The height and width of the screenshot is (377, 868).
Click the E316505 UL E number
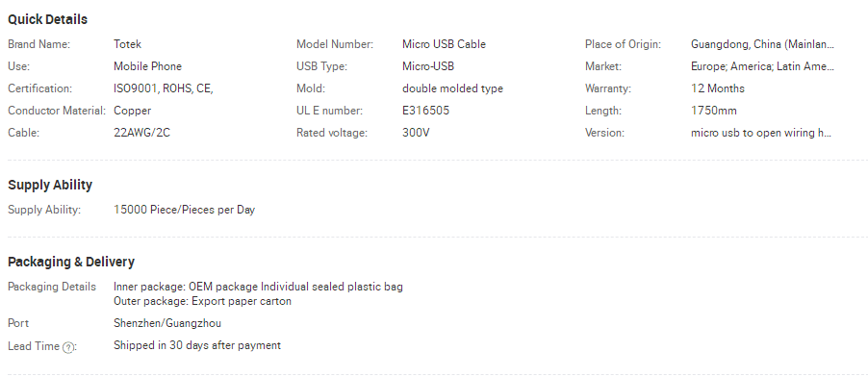click(x=425, y=111)
